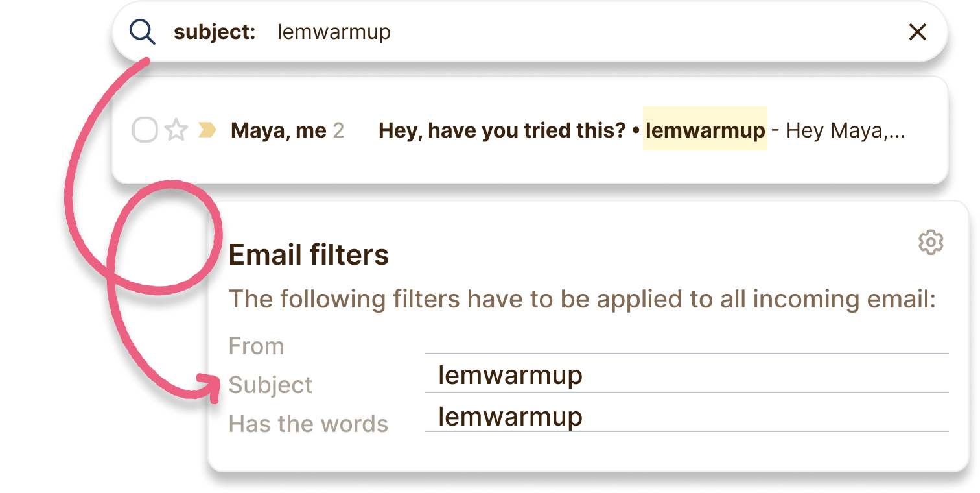980x493 pixels.
Task: Click the "From" filter label
Action: [257, 346]
